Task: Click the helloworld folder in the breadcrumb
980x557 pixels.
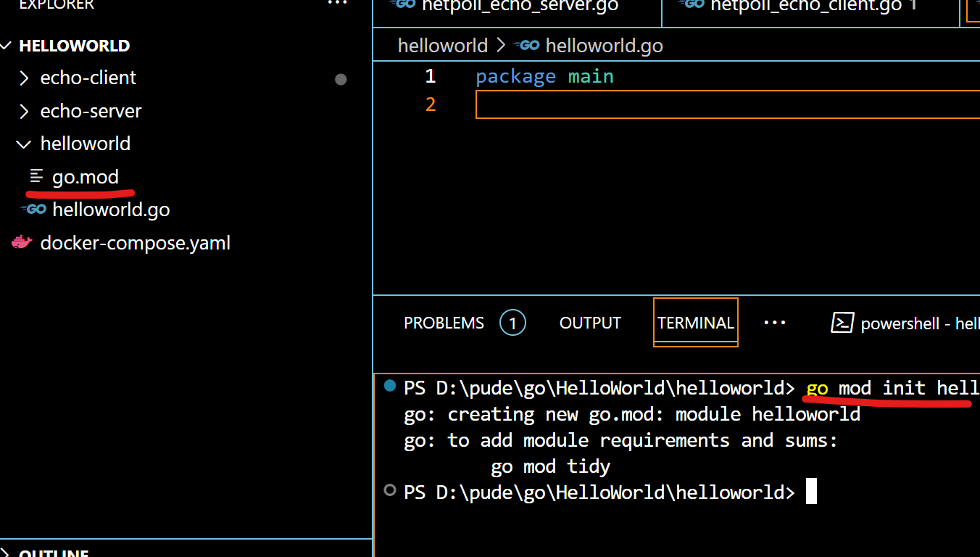Action: (442, 46)
